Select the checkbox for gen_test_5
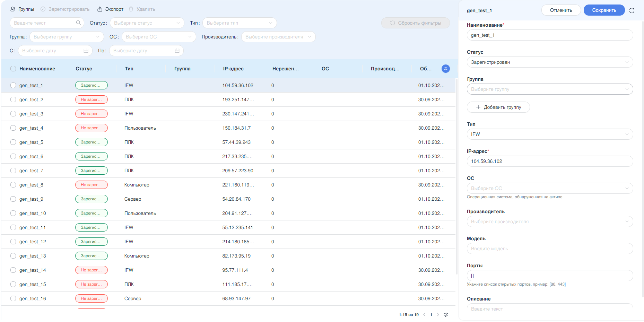The image size is (644, 322). [13, 142]
